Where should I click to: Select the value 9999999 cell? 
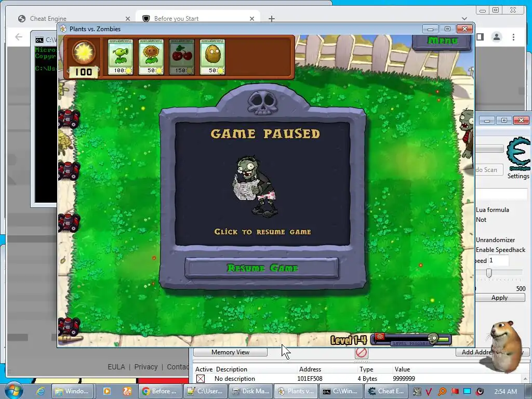pos(404,379)
